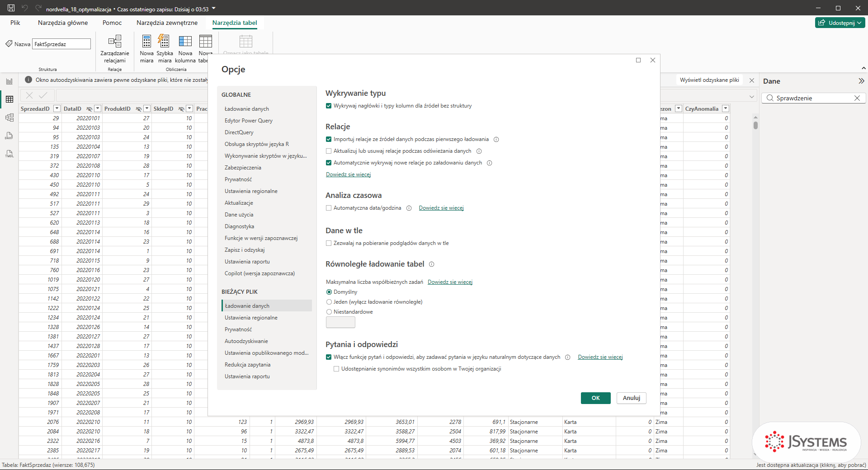Viewport: 868px width, 470px height.
Task: Switch to Model view in left sidebar
Action: (x=9, y=117)
